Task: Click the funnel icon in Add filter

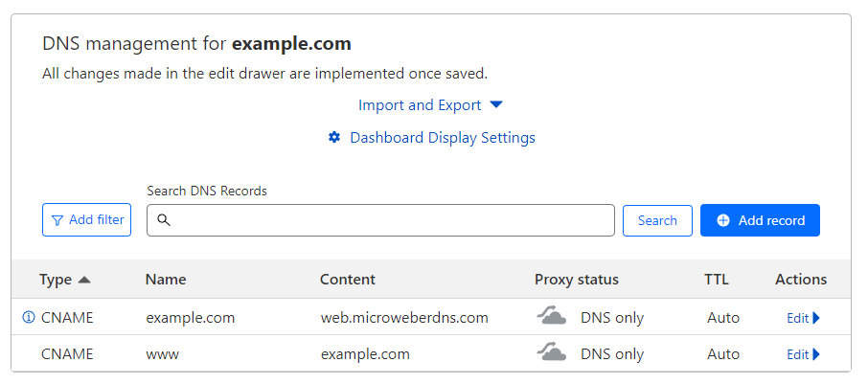Action: [x=57, y=220]
